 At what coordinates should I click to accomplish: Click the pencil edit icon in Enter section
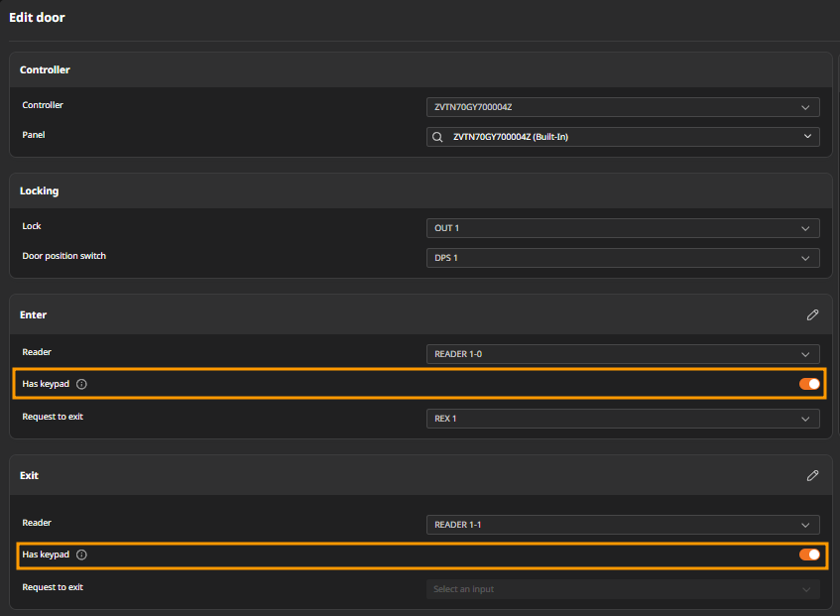[x=812, y=315]
